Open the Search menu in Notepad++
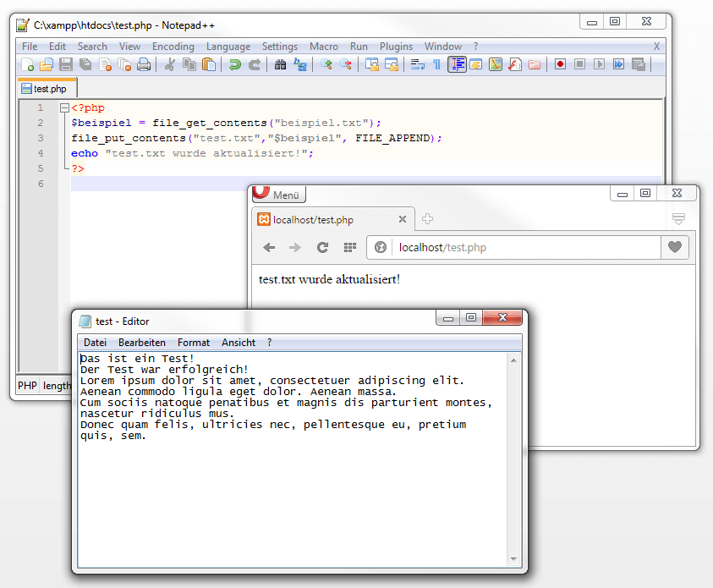713x588 pixels. coord(92,47)
